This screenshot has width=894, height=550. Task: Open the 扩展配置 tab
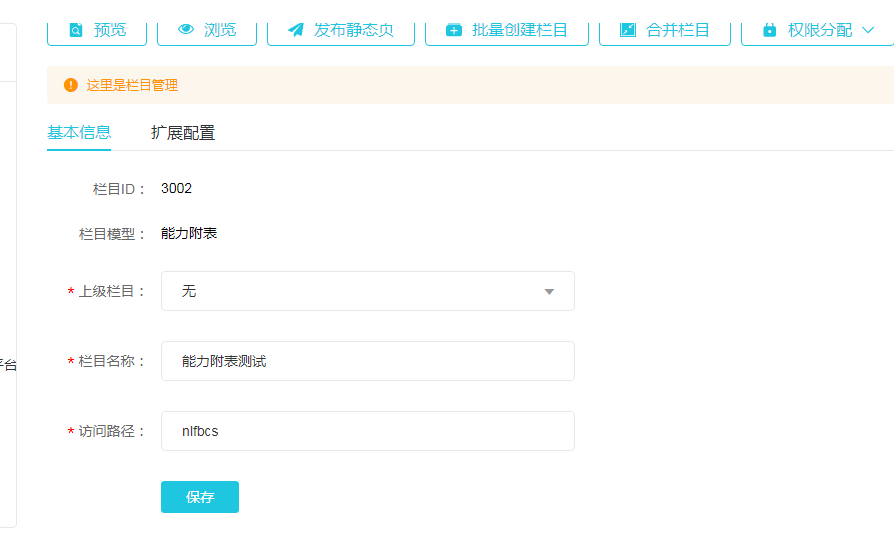(183, 132)
